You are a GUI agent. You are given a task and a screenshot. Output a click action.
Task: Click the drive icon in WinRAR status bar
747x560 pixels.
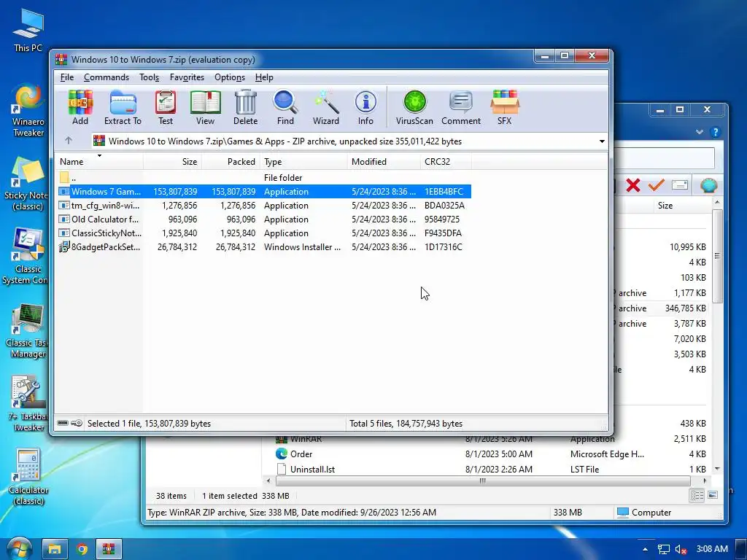click(x=63, y=423)
